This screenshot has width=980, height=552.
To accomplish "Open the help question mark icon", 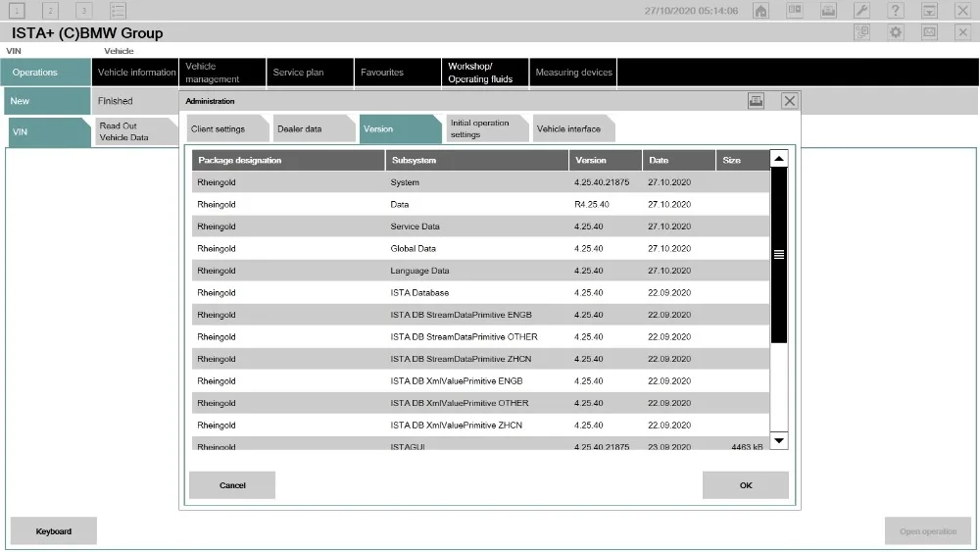I will [x=896, y=11].
